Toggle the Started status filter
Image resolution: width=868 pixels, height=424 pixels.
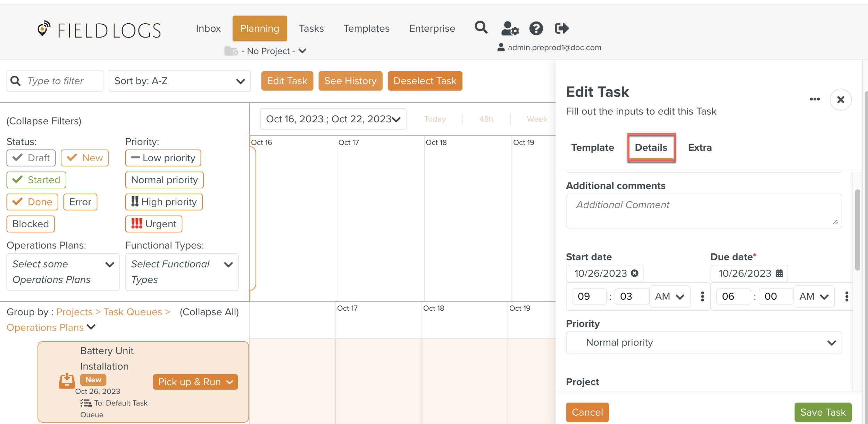(x=36, y=180)
